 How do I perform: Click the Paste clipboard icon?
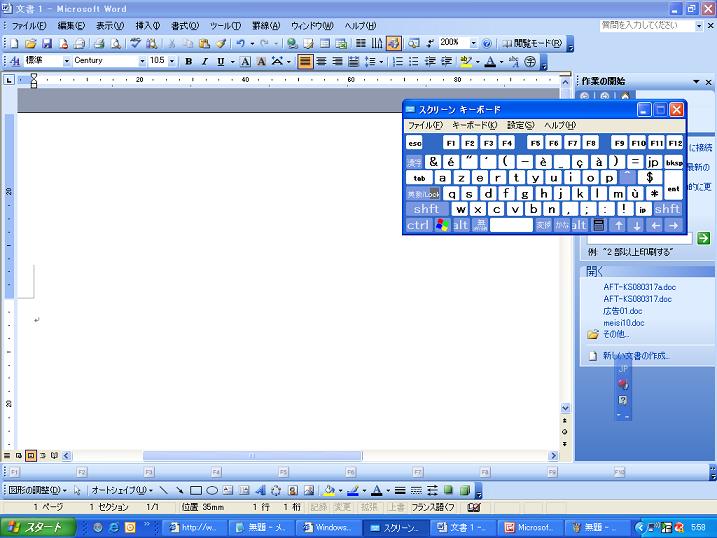(x=204, y=43)
